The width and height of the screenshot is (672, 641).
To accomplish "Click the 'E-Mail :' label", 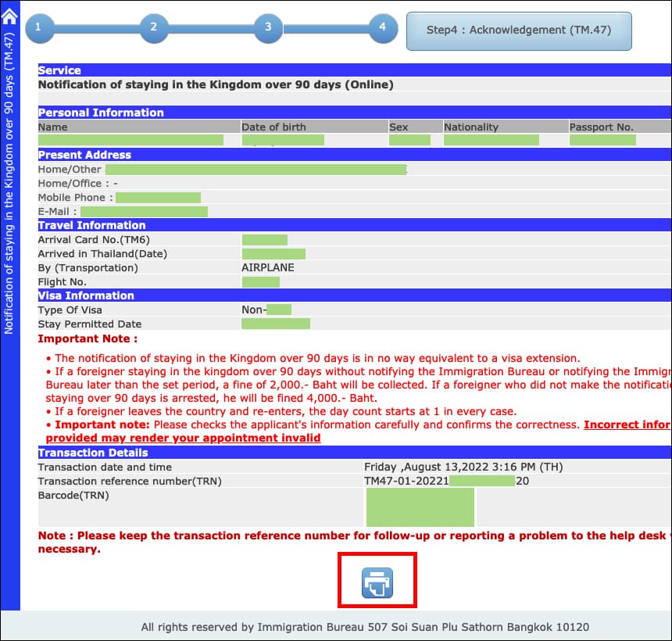I will [57, 211].
